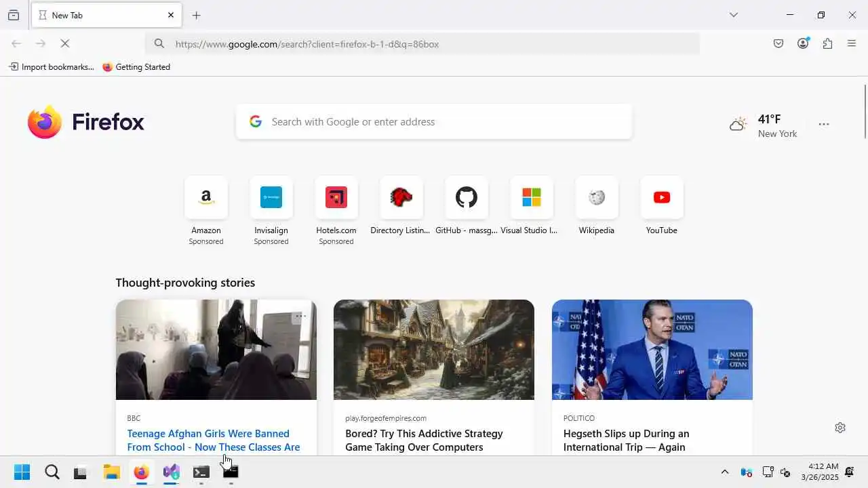Go back using the back arrow
868x488 pixels.
pyautogui.click(x=16, y=43)
